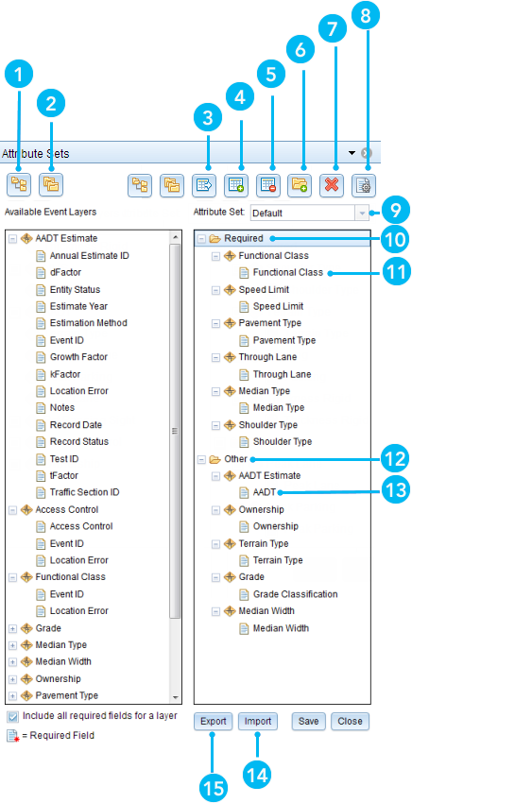532x803 pixels.
Task: Collapse the Shoulder Type layer node
Action: tap(216, 425)
